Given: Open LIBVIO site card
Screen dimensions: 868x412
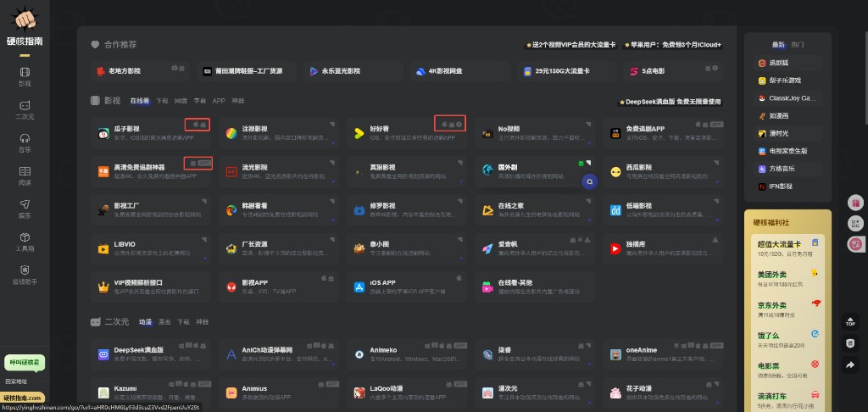Looking at the screenshot, I should coord(151,248).
